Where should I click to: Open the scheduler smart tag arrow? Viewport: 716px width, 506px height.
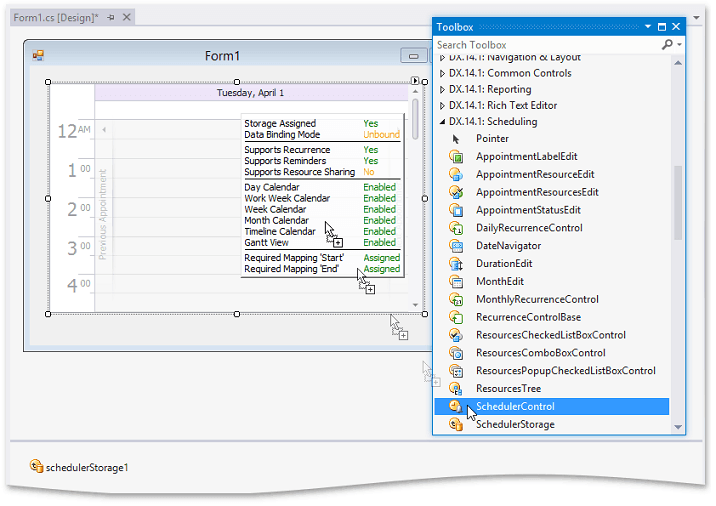click(x=415, y=81)
